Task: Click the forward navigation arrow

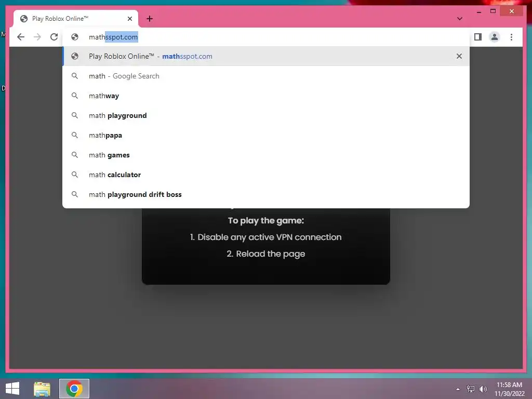Action: [x=37, y=37]
